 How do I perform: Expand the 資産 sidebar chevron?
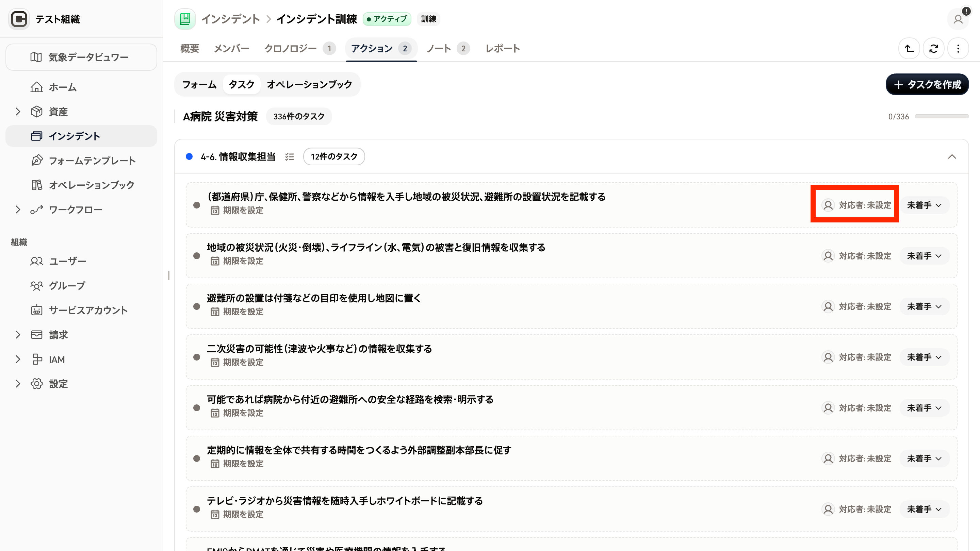(x=17, y=112)
